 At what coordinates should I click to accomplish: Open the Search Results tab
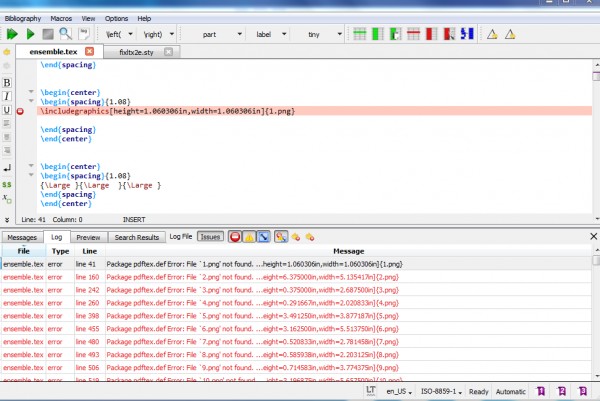click(137, 237)
